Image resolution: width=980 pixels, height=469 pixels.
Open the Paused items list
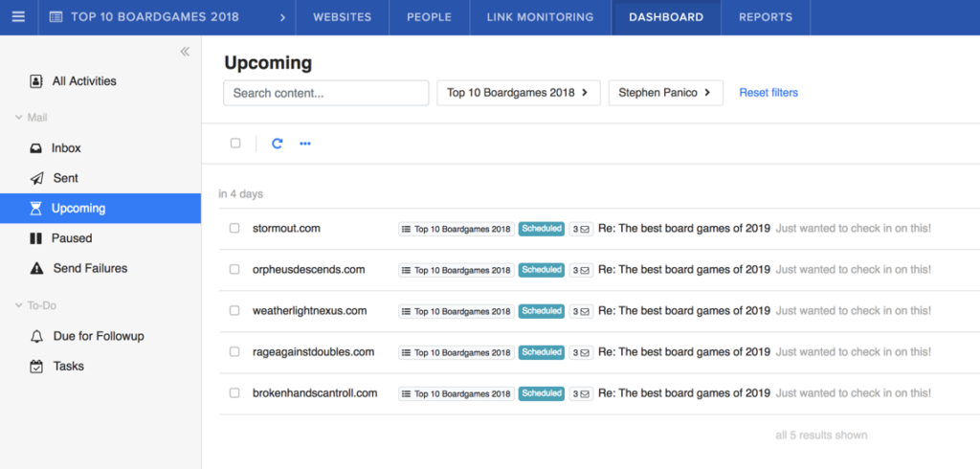tap(72, 238)
